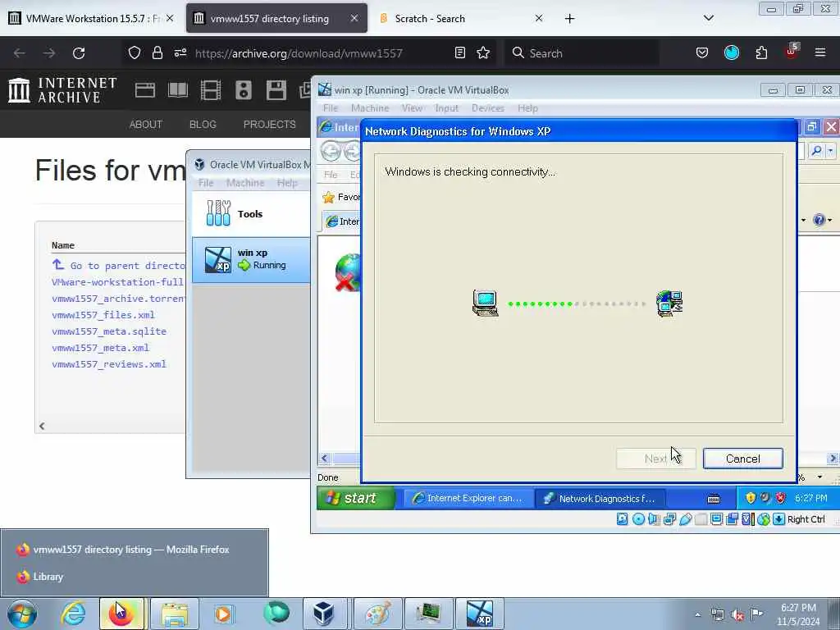Viewport: 840px width, 630px height.
Task: Open Internet Explorer from Windows 7 taskbar
Action: click(73, 614)
